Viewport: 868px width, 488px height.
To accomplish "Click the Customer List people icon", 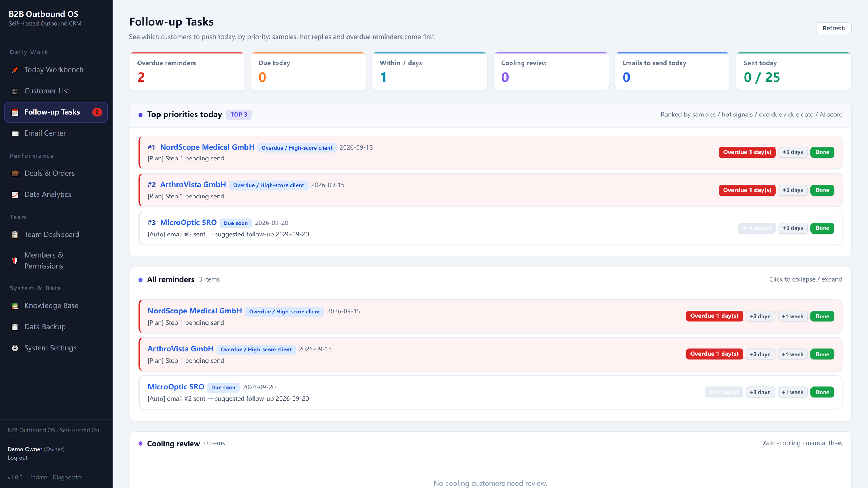I will click(x=15, y=91).
